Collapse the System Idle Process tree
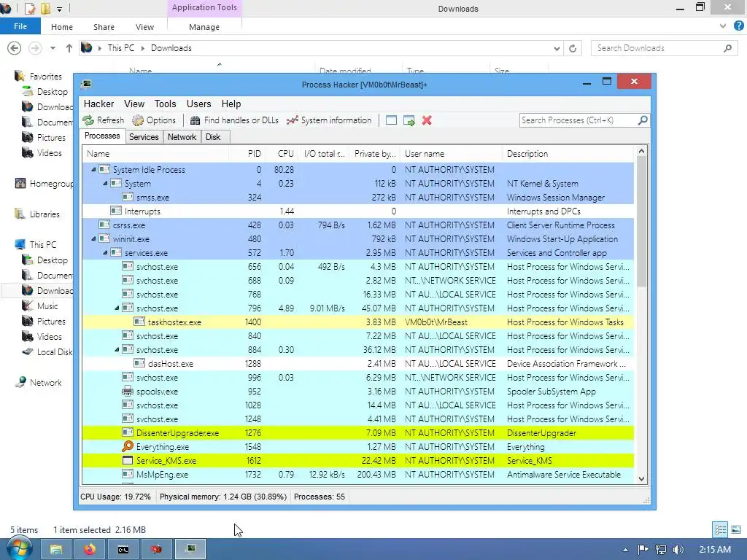 (93, 169)
